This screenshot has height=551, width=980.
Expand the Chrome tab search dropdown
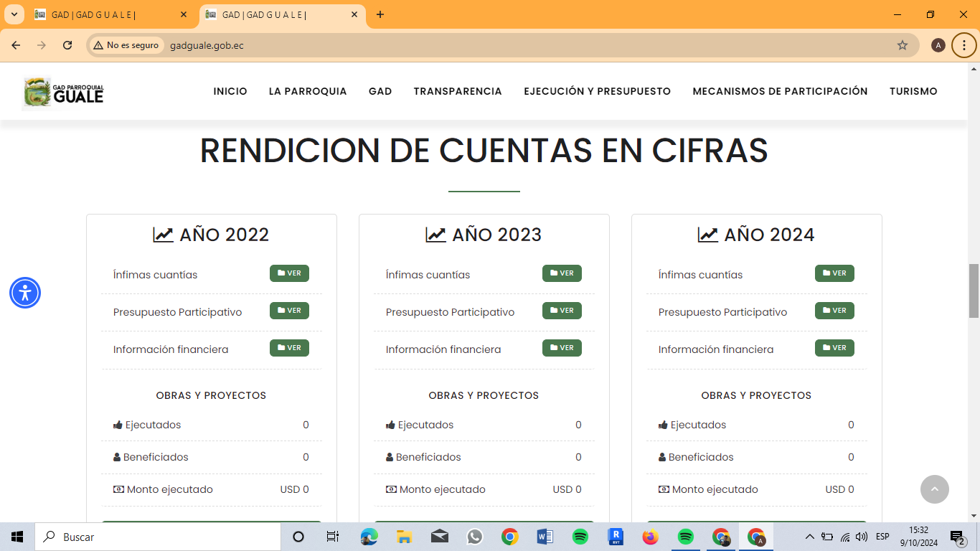pos(14,14)
